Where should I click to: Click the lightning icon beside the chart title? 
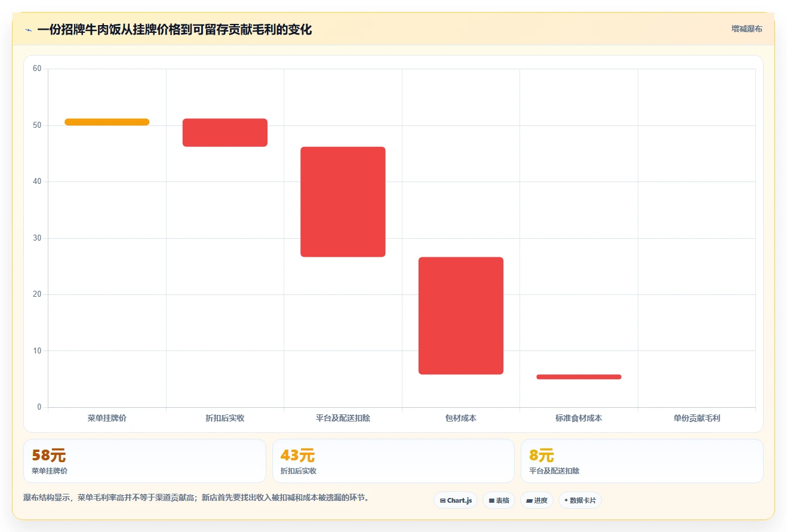coord(28,30)
